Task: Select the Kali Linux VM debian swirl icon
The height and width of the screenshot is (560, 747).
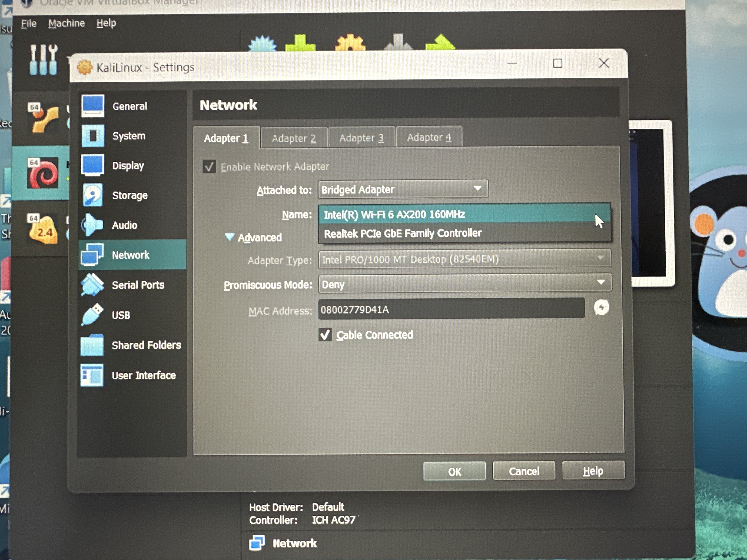Action: point(43,173)
